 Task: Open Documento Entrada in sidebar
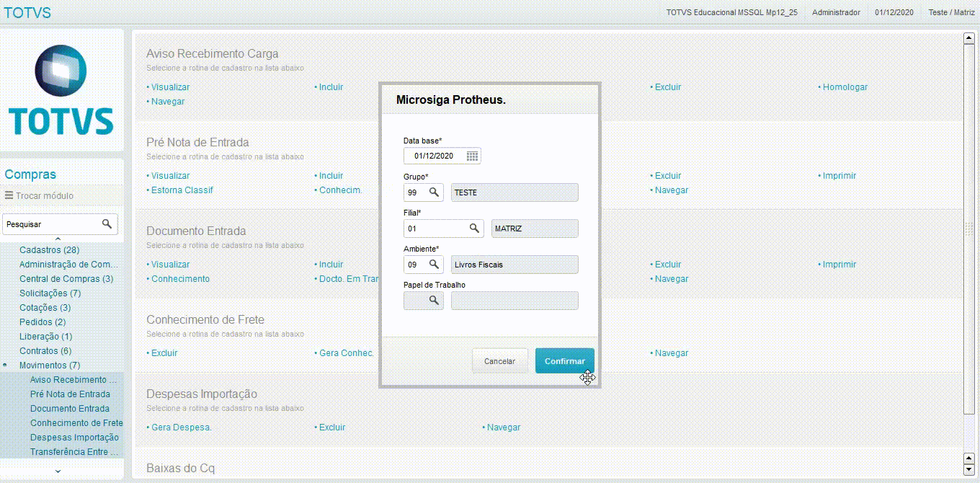coord(70,409)
